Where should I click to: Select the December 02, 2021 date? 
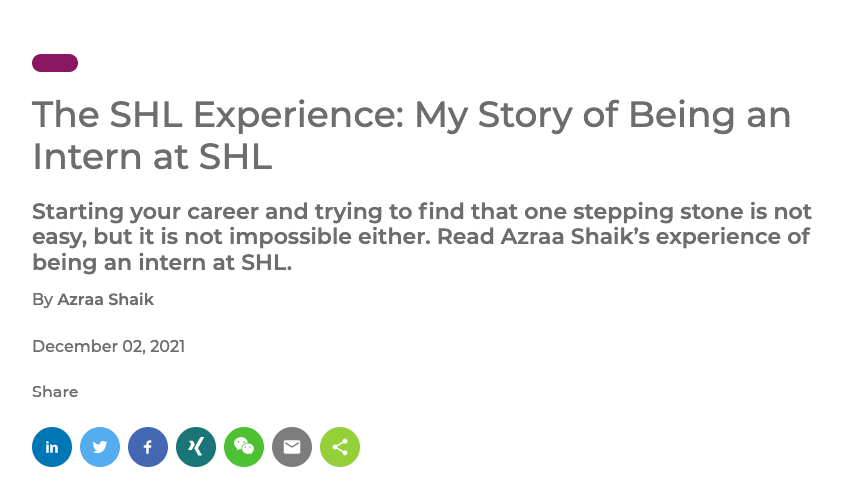[108, 346]
